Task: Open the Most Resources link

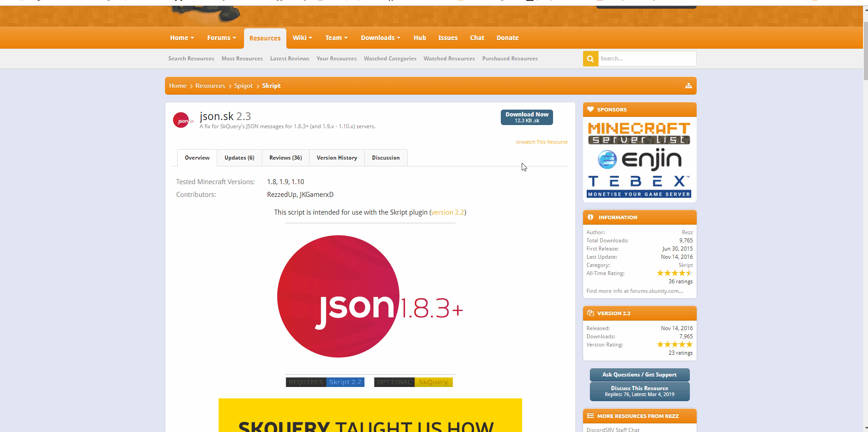Action: (x=242, y=59)
